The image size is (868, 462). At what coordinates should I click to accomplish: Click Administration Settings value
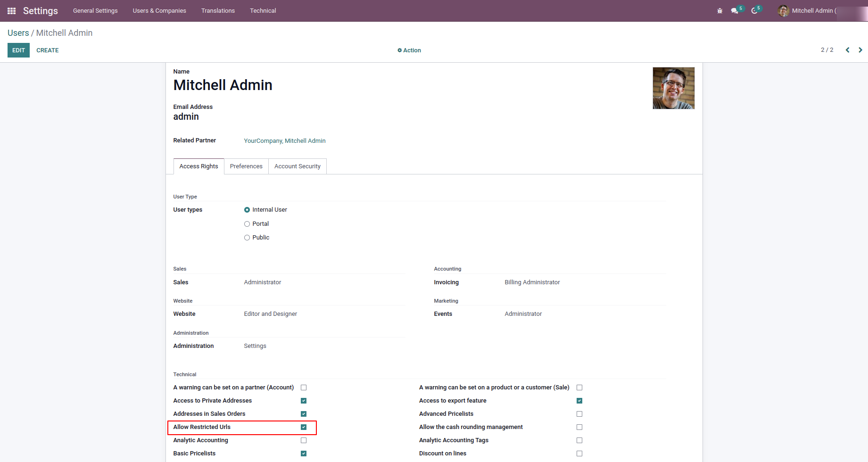pyautogui.click(x=255, y=346)
